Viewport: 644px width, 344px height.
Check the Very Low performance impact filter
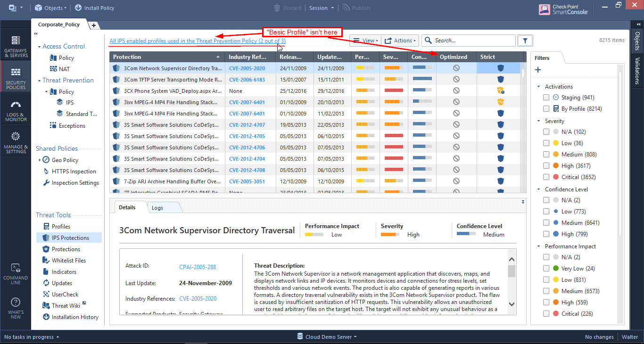pos(546,268)
